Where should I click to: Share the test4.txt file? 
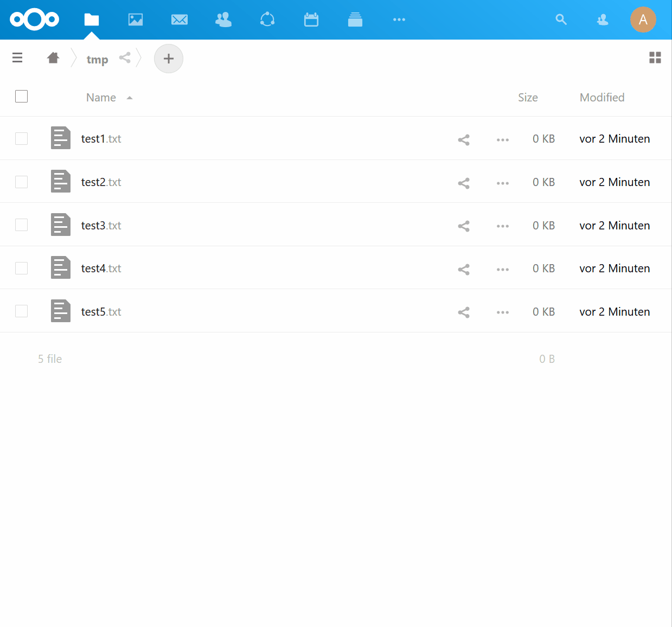pyautogui.click(x=464, y=270)
